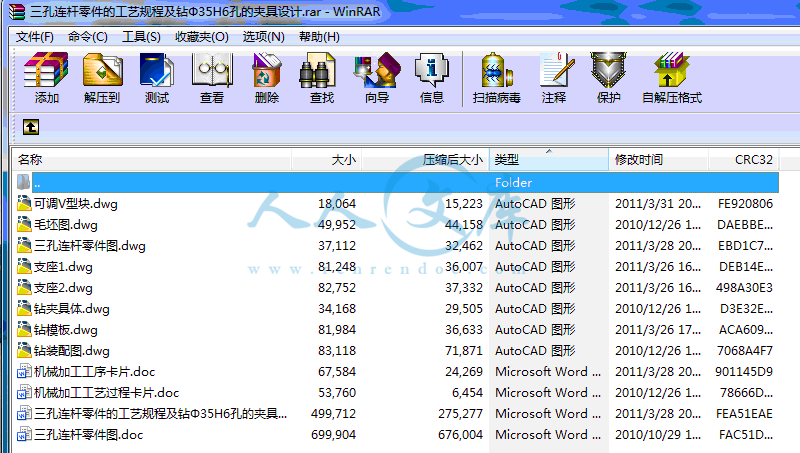Select file 钻夹具体.dwg
The height and width of the screenshot is (453, 800).
pos(71,309)
